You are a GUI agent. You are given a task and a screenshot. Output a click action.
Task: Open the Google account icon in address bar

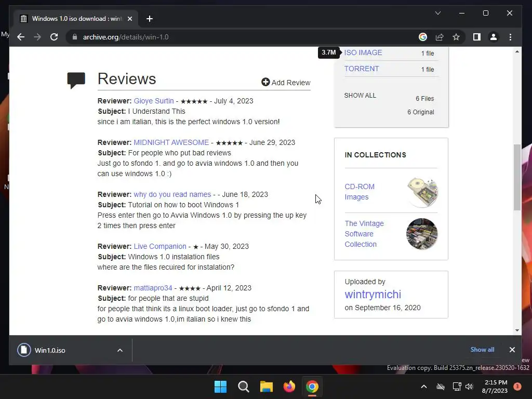(x=423, y=37)
